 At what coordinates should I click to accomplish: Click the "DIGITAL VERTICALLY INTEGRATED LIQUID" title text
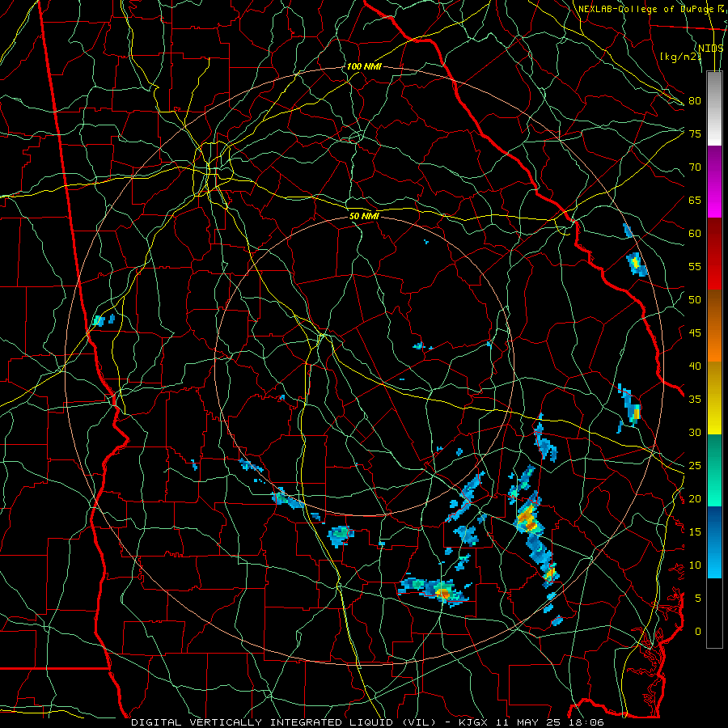coord(265,722)
